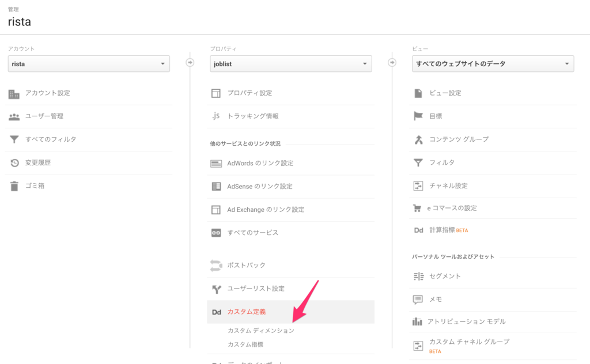Click the カスタム チャネル グループ icon
The width and height of the screenshot is (590, 364).
[x=418, y=346]
